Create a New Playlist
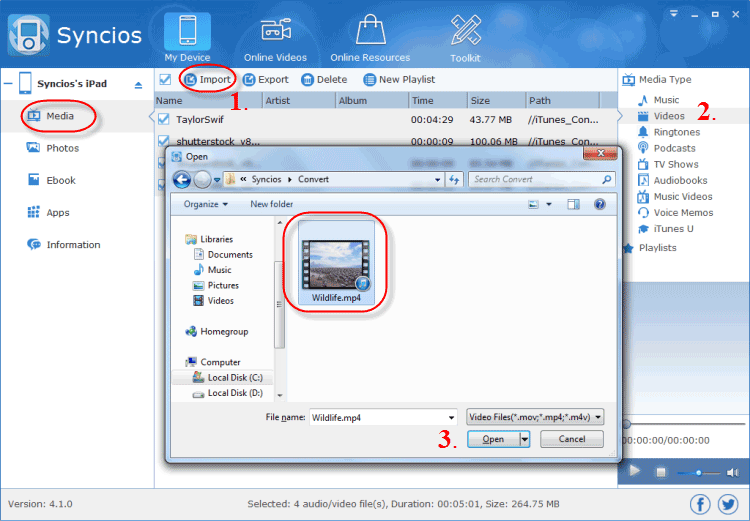This screenshot has height=521, width=750. [399, 79]
